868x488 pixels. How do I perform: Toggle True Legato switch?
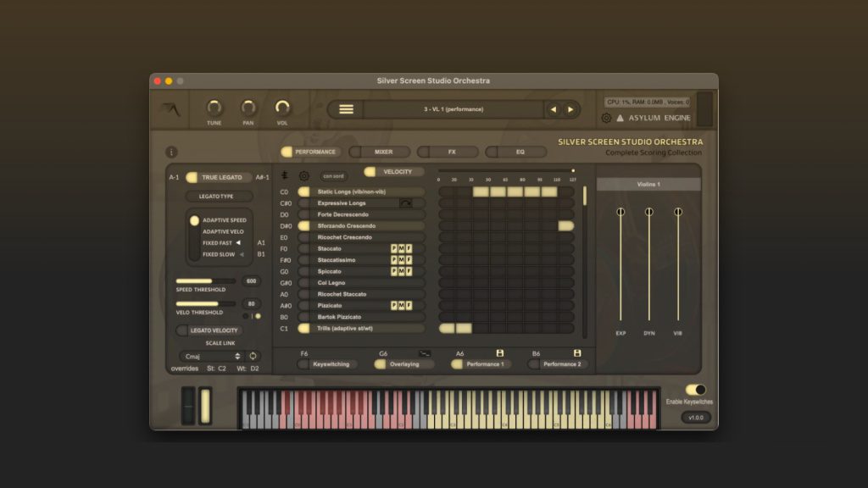click(192, 178)
